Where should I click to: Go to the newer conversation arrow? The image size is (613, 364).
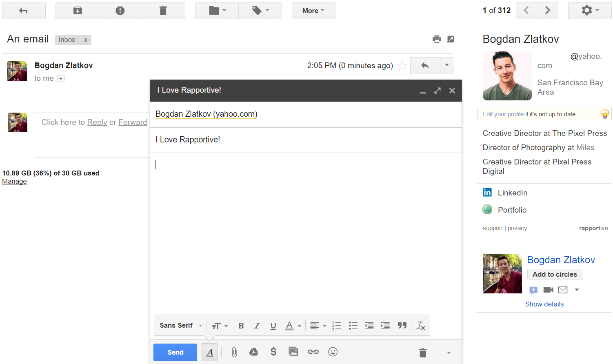pyautogui.click(x=526, y=11)
